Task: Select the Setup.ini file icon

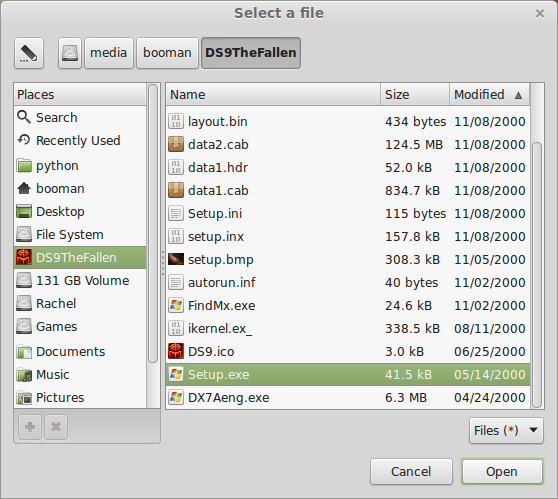Action: (x=176, y=214)
